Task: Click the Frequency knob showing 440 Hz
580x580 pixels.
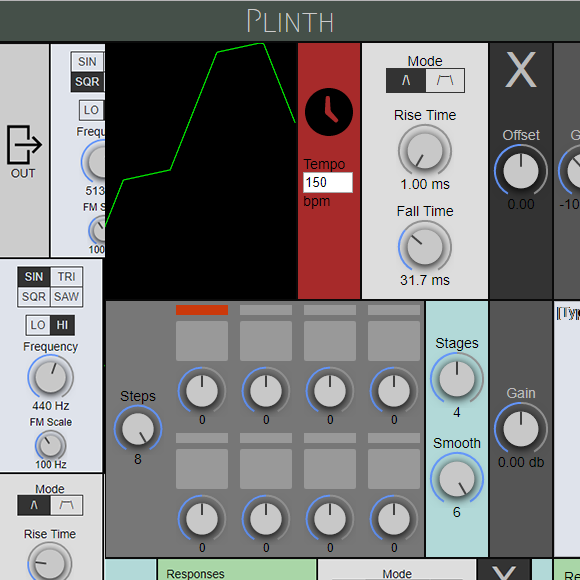Action: pyautogui.click(x=51, y=377)
